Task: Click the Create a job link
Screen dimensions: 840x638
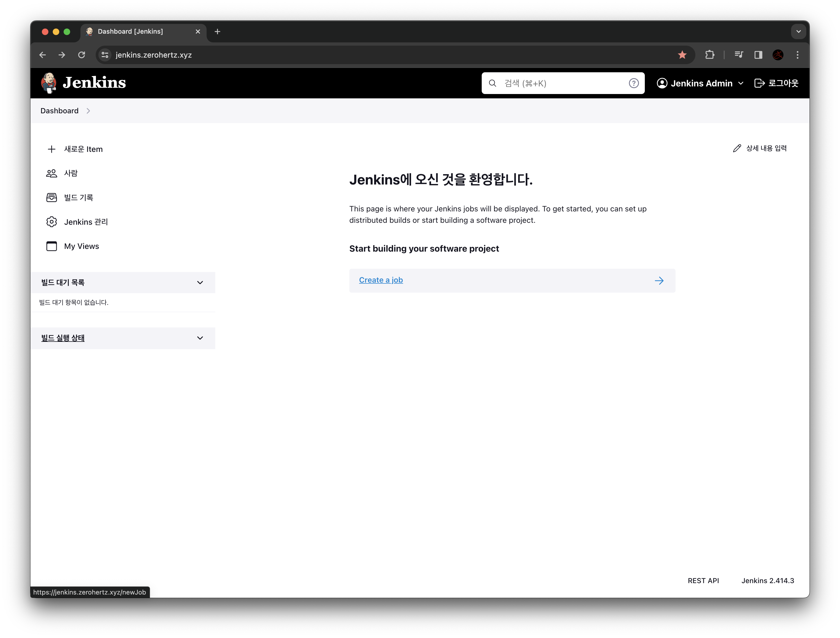Action: coord(381,280)
